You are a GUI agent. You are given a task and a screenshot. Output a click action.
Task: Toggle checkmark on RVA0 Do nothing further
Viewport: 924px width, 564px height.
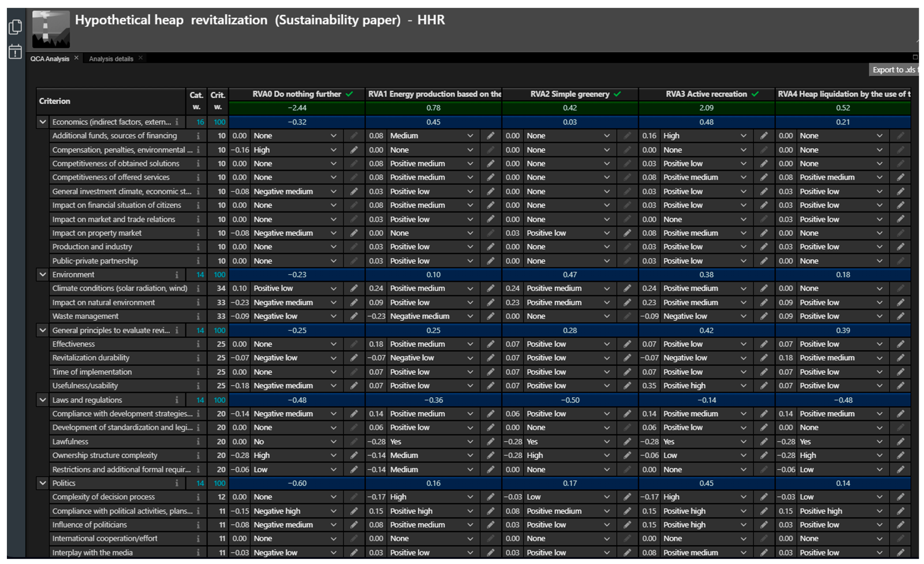coord(349,94)
